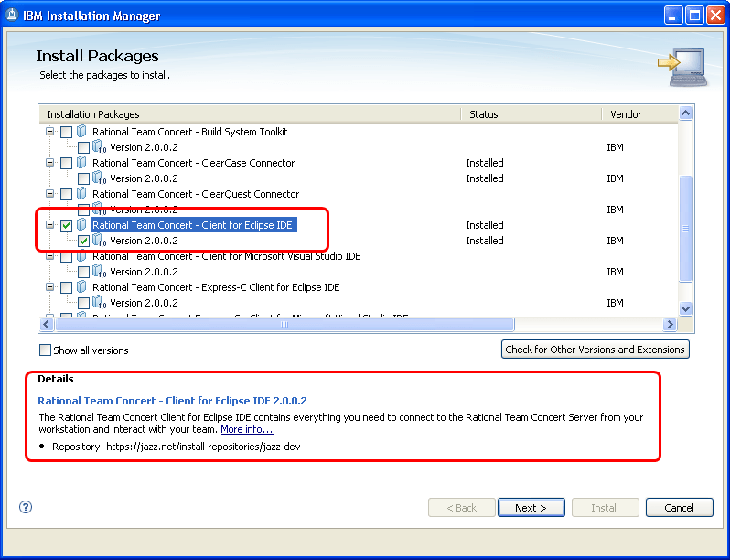Viewport: 730px width, 560px height.
Task: Check Version 2.0.0.2 under Build System Toolkit
Action: 83,147
